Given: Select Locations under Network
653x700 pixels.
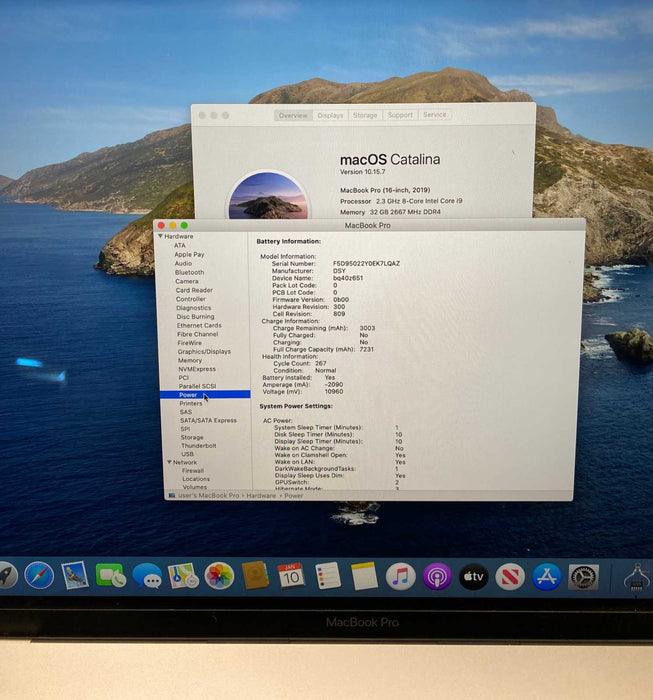Looking at the screenshot, I should click(196, 479).
